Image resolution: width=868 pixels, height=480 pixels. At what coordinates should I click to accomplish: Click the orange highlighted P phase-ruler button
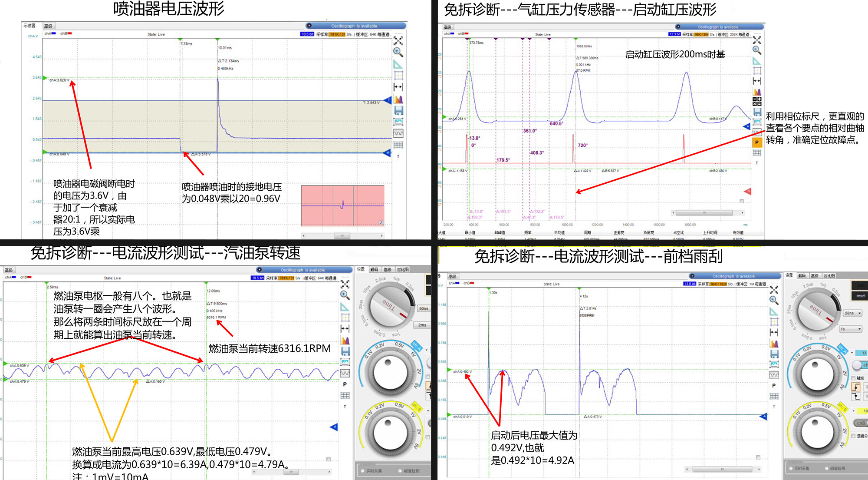click(757, 142)
